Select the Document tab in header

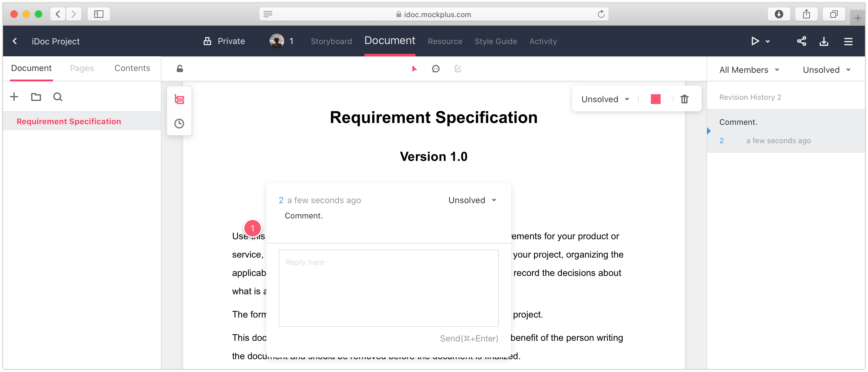pyautogui.click(x=390, y=40)
